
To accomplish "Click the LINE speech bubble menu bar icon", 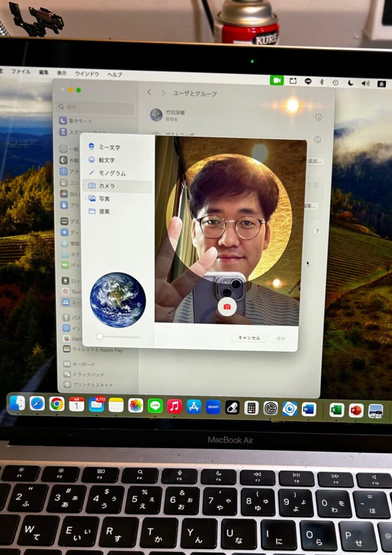I will (308, 81).
